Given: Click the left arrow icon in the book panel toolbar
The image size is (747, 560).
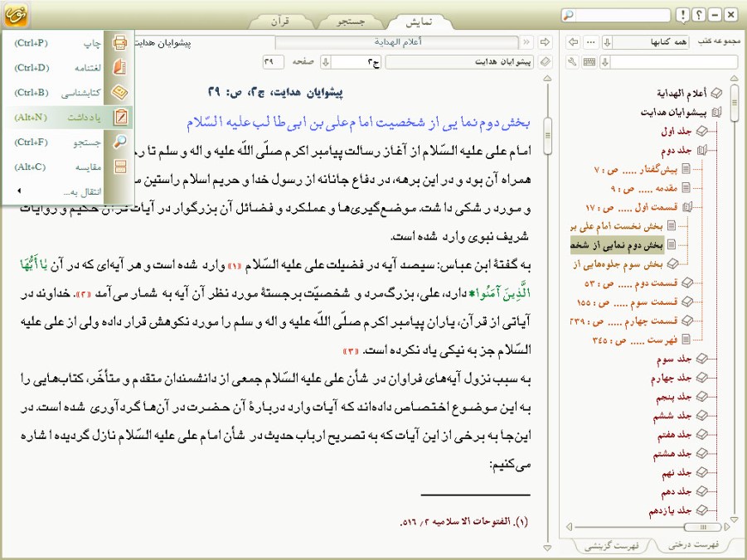Looking at the screenshot, I should click(574, 42).
